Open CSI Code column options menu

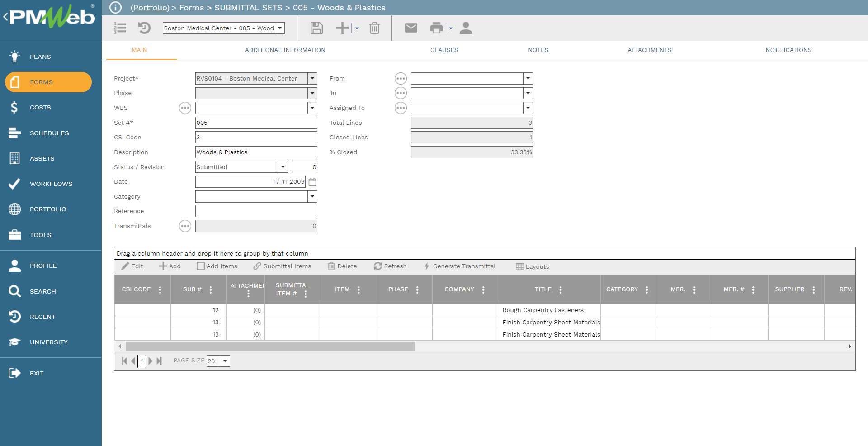coord(160,289)
